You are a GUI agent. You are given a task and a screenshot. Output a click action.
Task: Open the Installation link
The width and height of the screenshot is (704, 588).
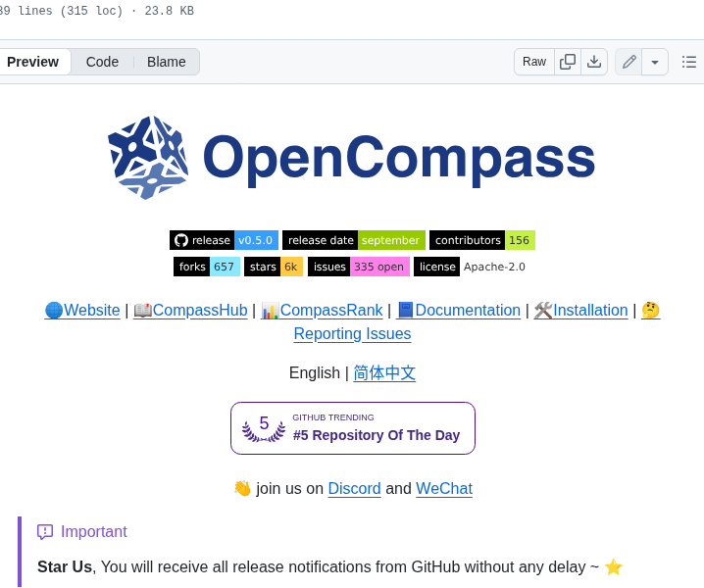coord(580,310)
